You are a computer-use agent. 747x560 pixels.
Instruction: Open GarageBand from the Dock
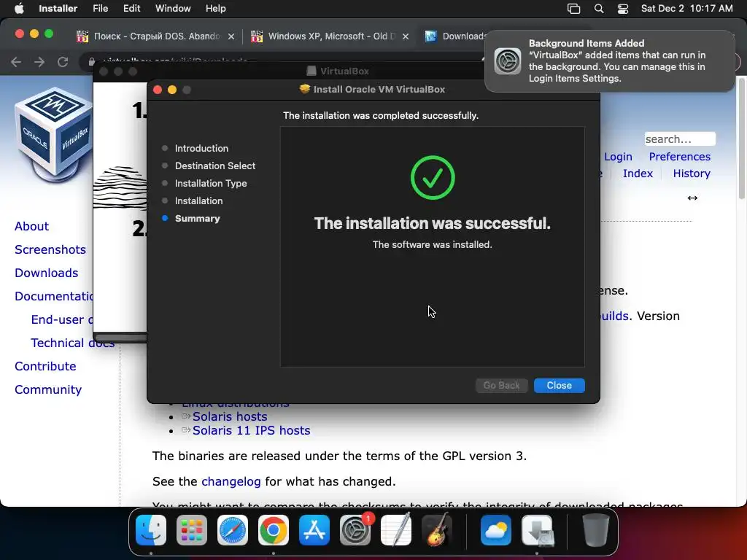[x=437, y=530]
